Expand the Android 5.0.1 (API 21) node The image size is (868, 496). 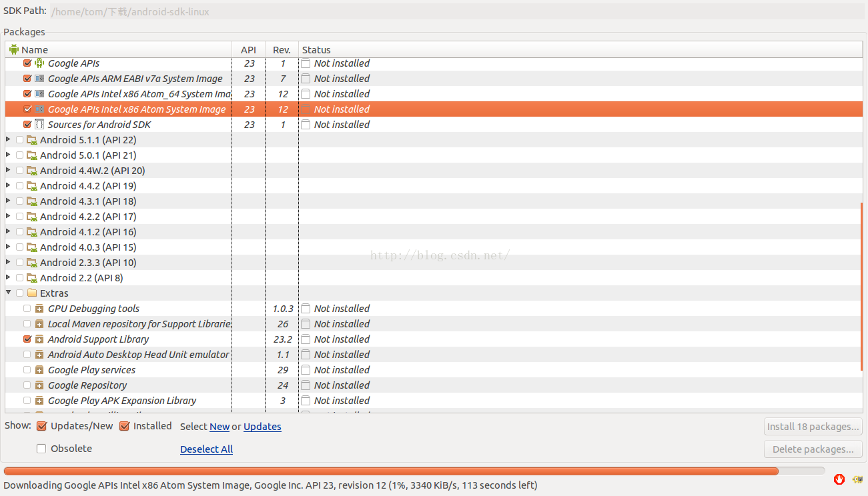[x=8, y=155]
